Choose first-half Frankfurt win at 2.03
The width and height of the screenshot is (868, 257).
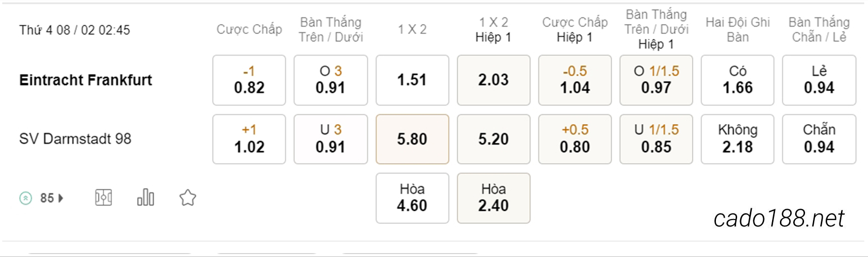[494, 80]
